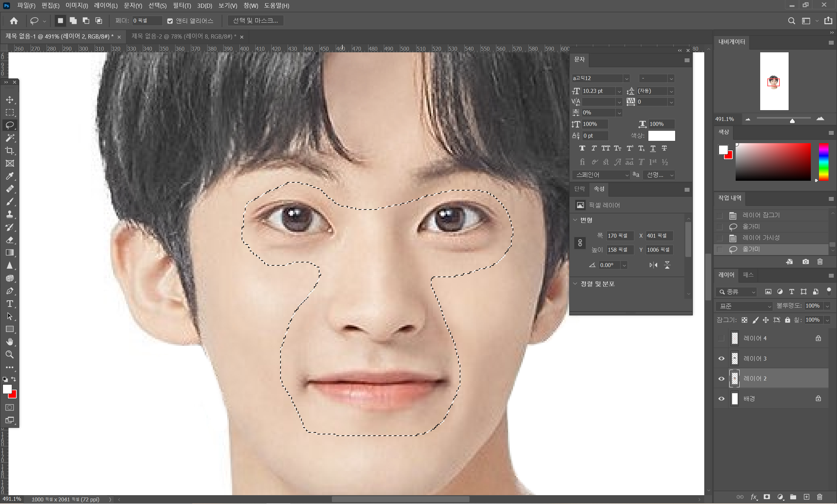Open the 필터(T) menu

[x=182, y=6]
